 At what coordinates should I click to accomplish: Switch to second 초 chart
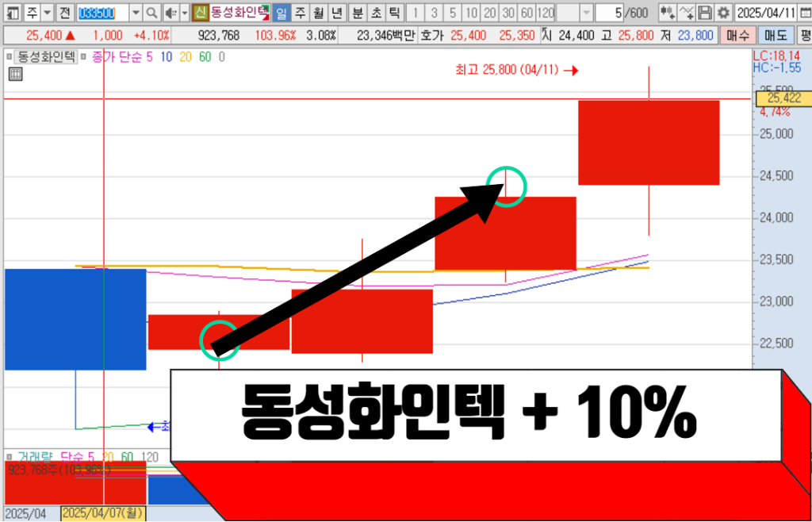[376, 13]
